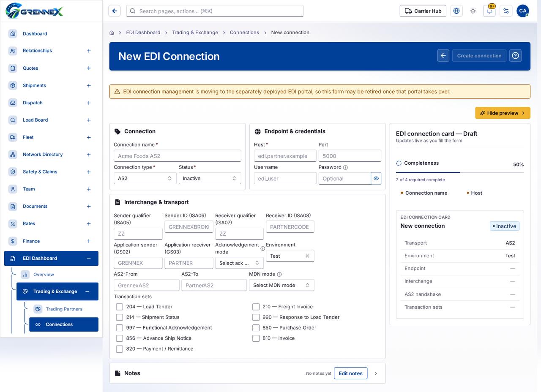
Task: Expand the Shipments sidebar section
Action: (x=89, y=86)
